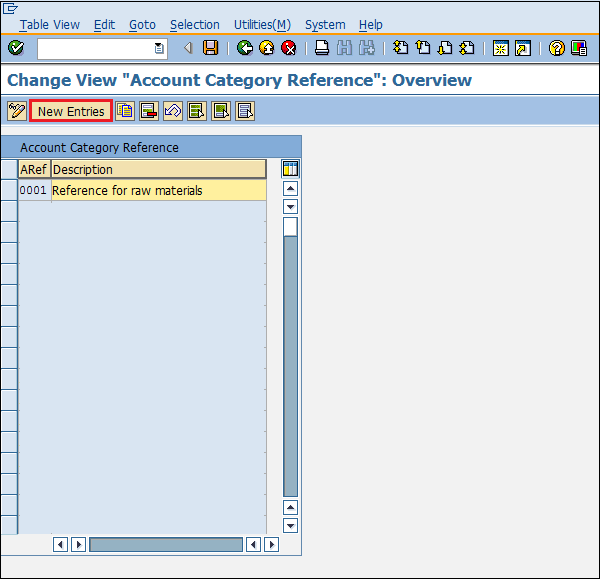The image size is (600, 579).
Task: Go to the previous page icon
Action: (423, 48)
